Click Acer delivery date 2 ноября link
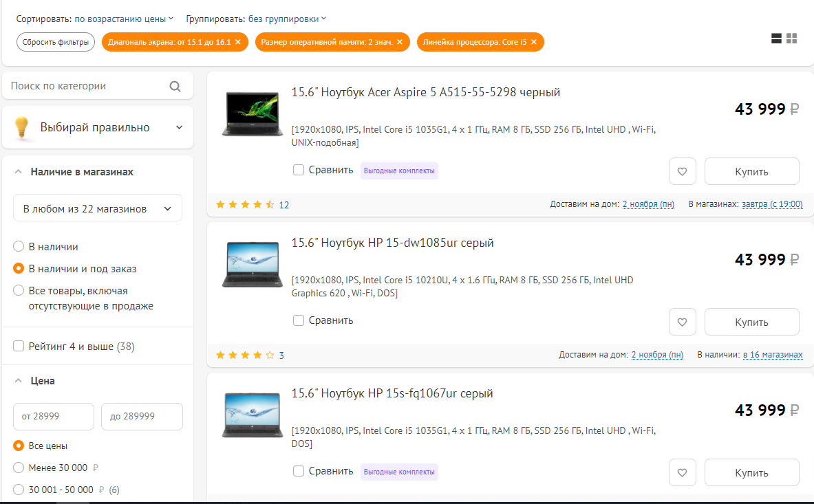Viewport: 814px width, 504px height. click(x=648, y=204)
